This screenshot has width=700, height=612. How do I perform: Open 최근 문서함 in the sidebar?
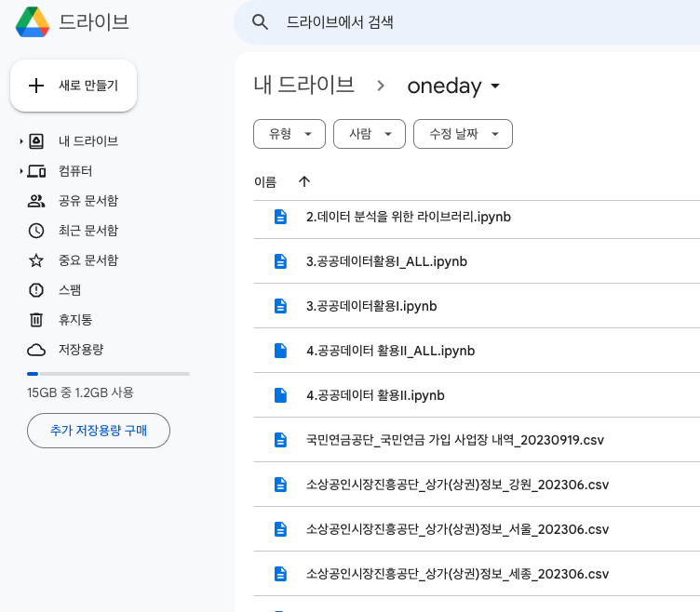[88, 231]
